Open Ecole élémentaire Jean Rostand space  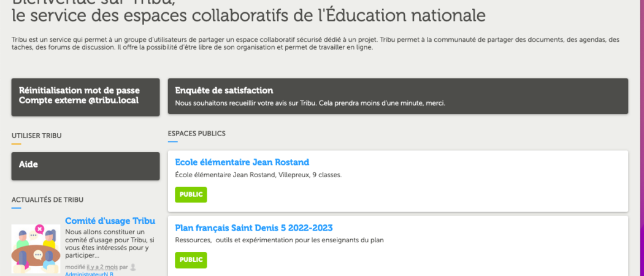pos(242,162)
